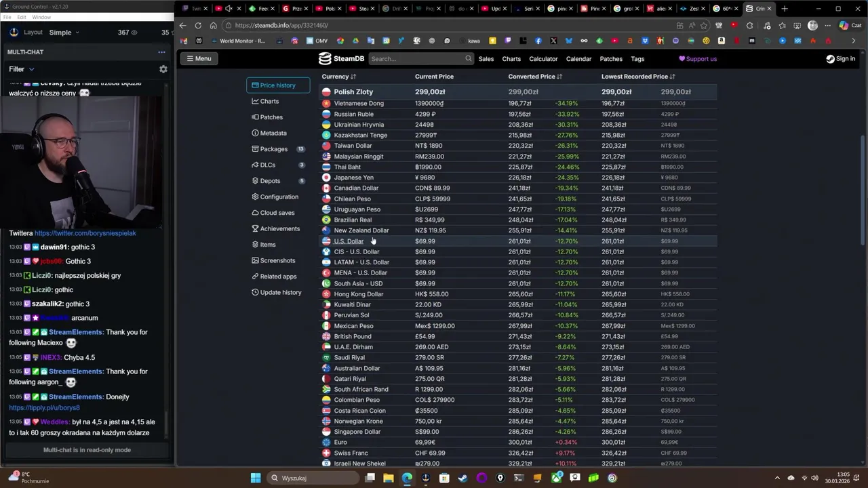Open the Calendar nav item
868x488 pixels.
click(578, 59)
